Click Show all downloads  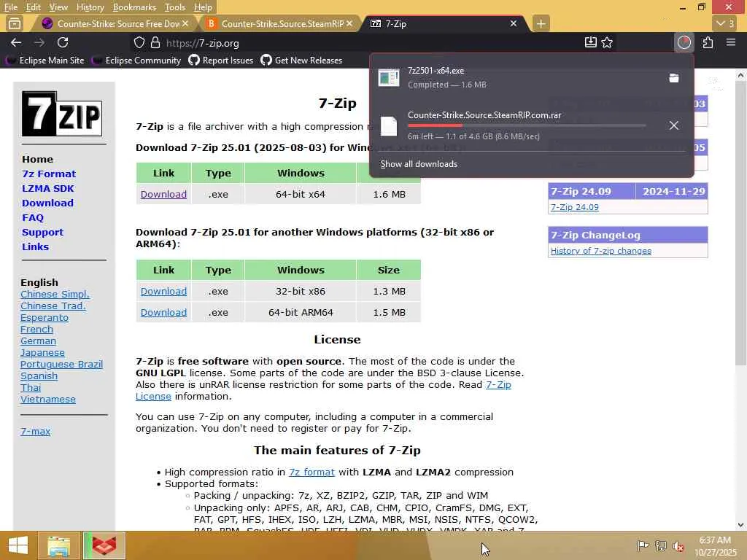point(419,164)
